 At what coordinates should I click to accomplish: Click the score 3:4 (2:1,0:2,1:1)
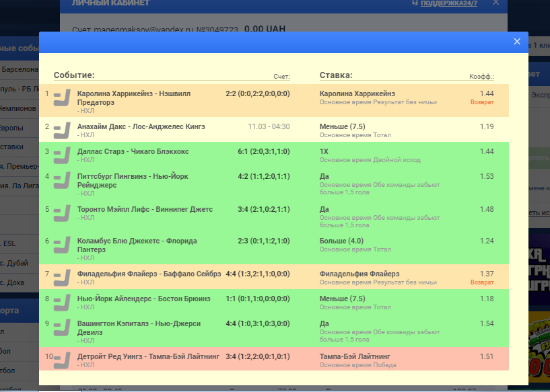pos(264,209)
